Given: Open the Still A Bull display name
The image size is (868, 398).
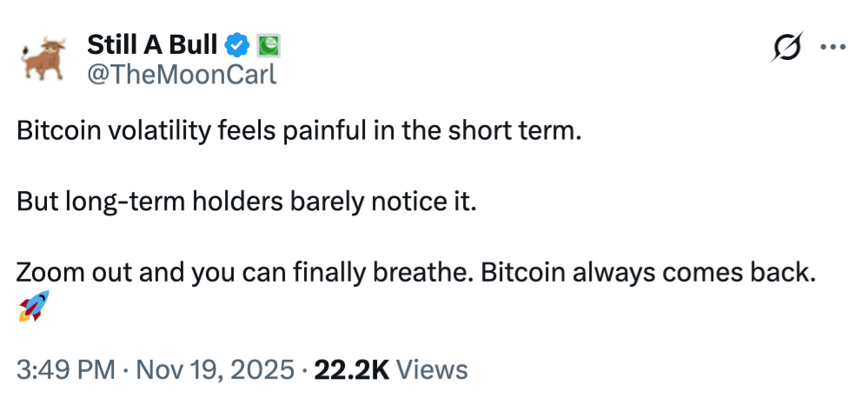Looking at the screenshot, I should [152, 43].
